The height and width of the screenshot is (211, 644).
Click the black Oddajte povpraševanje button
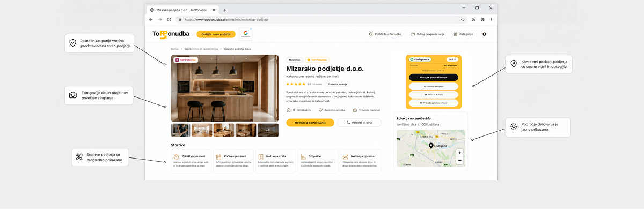433,78
